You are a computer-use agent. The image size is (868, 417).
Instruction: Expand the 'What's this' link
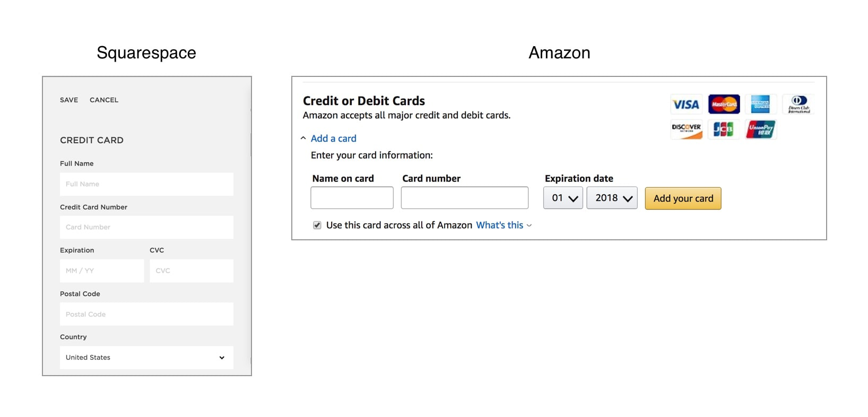[x=503, y=225]
